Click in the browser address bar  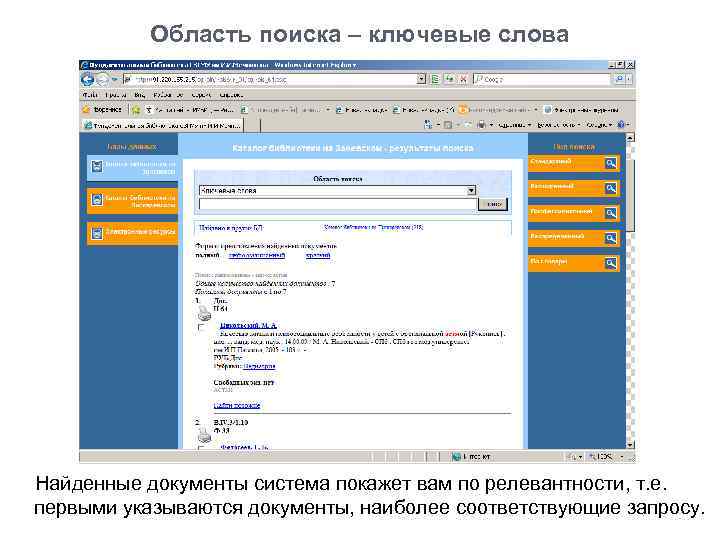271,79
